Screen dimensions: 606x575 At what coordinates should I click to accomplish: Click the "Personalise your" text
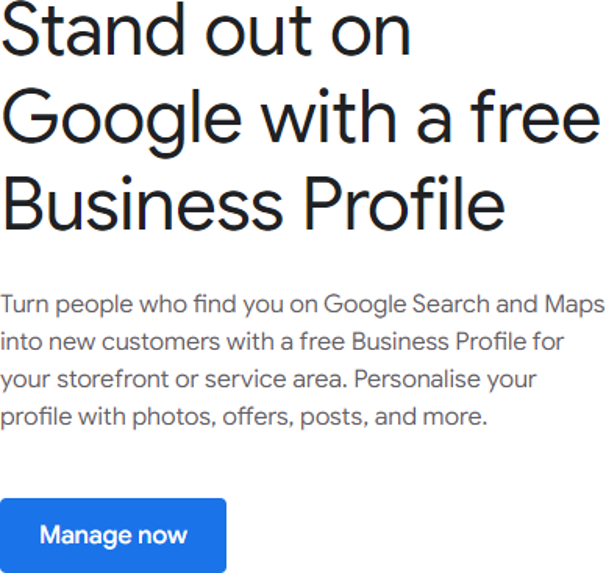pyautogui.click(x=445, y=381)
